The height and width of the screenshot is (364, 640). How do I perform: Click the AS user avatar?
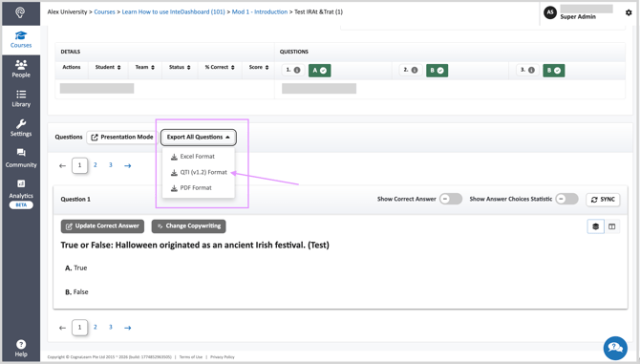coord(550,12)
